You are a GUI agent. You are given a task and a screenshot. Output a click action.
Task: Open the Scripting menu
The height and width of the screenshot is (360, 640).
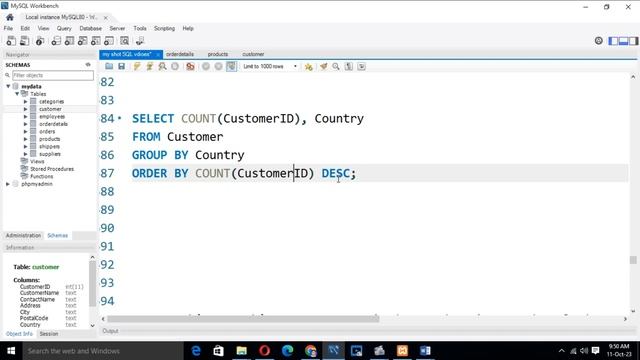pos(164,29)
